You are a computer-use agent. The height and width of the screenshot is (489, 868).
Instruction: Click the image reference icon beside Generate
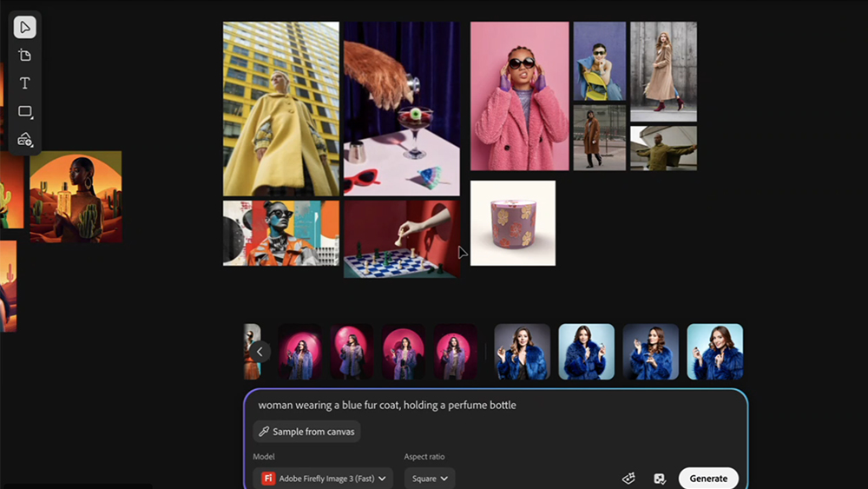660,479
